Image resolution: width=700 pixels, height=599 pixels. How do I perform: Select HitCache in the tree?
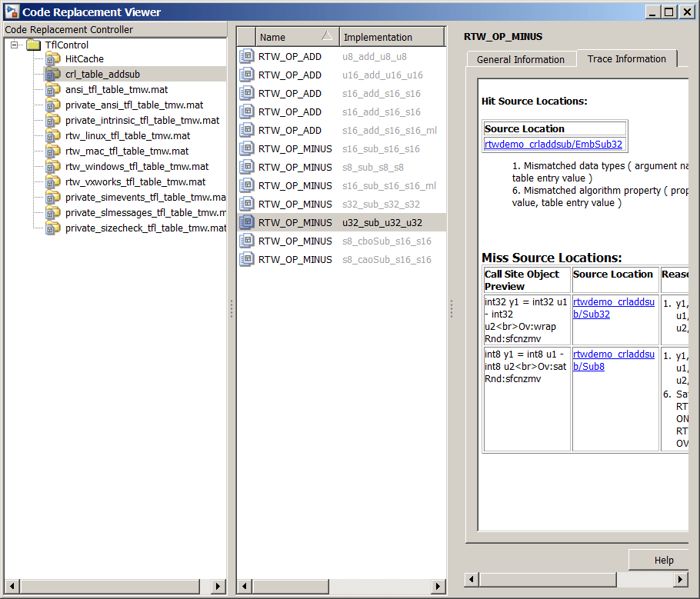point(85,59)
